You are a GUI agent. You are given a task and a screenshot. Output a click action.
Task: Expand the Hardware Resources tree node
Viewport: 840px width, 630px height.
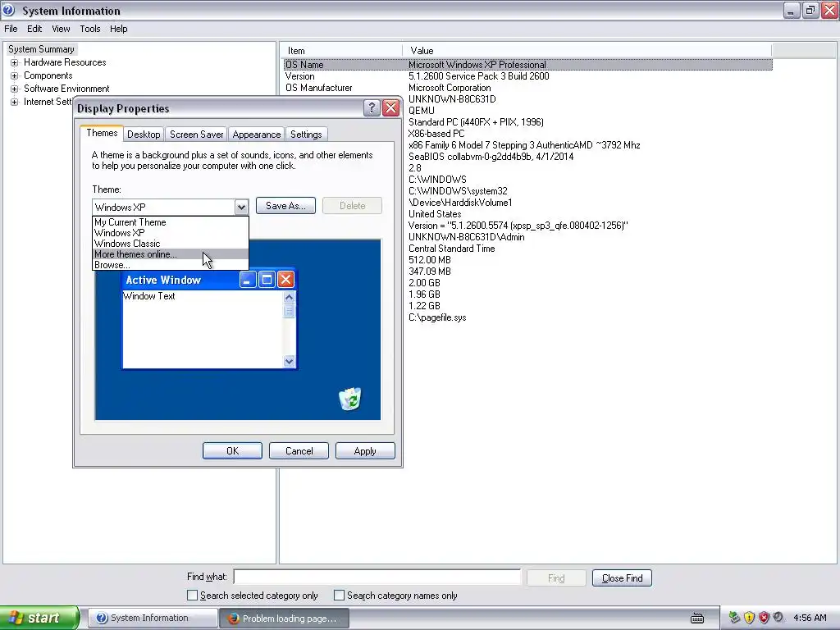point(15,62)
